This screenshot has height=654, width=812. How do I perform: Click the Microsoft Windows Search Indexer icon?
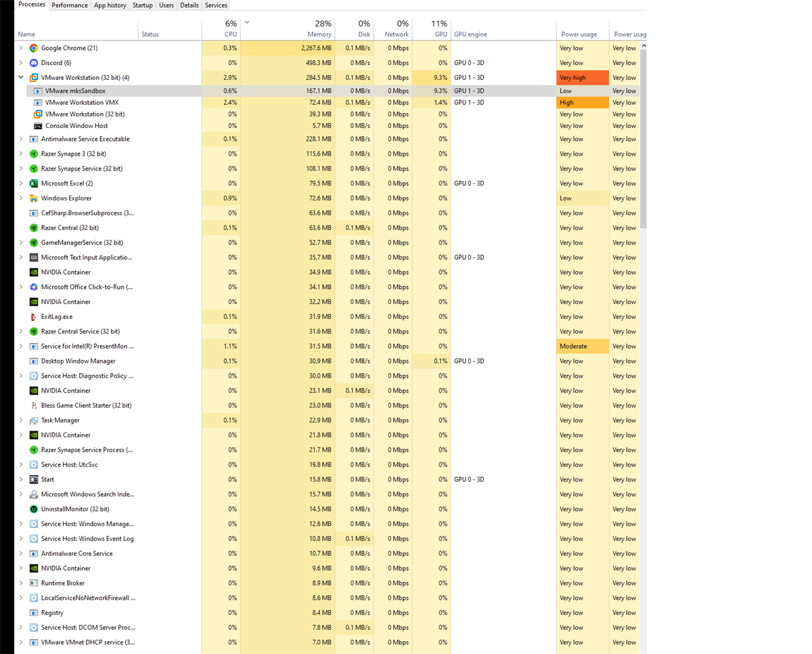point(34,494)
